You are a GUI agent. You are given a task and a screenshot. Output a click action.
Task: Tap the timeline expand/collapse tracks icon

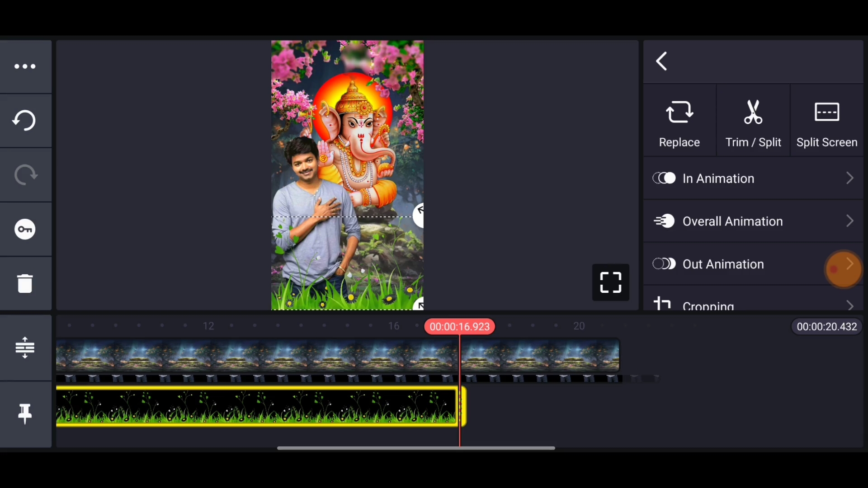25,347
